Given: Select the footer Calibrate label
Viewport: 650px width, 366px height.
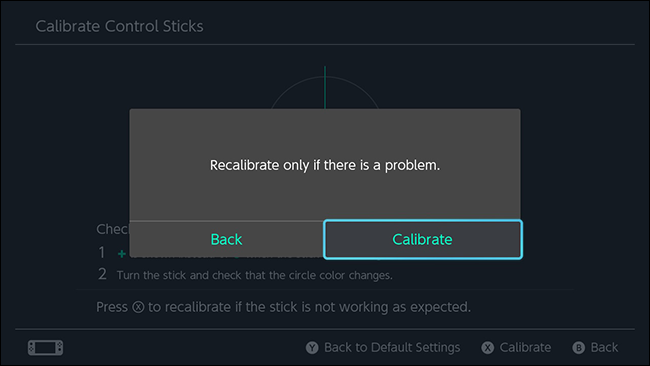Looking at the screenshot, I should click(525, 347).
